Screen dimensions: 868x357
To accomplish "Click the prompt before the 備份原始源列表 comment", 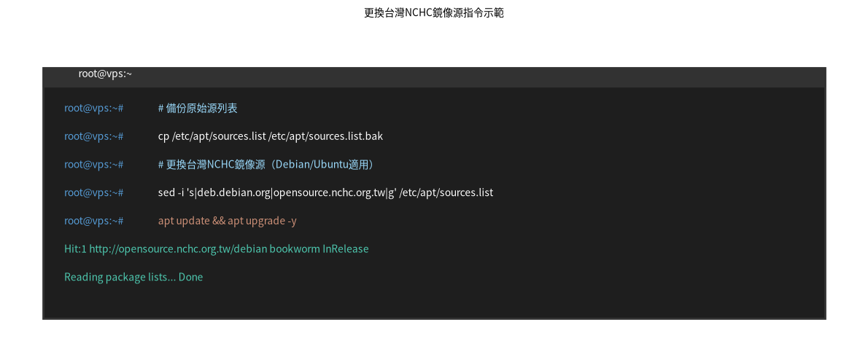I will click(x=93, y=109).
